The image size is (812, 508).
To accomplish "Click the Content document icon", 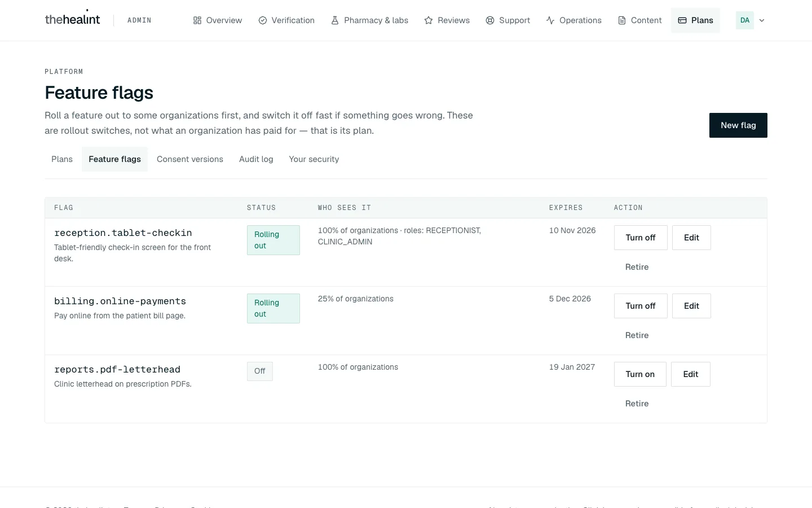I will [622, 20].
